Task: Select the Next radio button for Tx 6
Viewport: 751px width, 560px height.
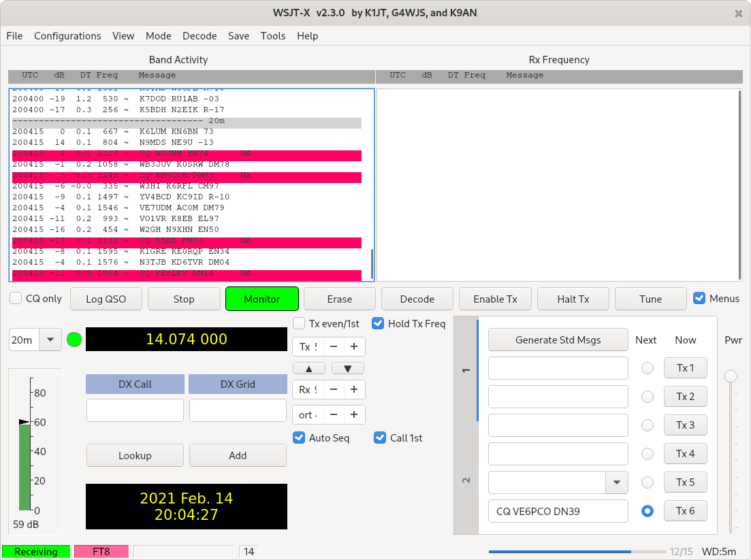Action: click(x=647, y=511)
